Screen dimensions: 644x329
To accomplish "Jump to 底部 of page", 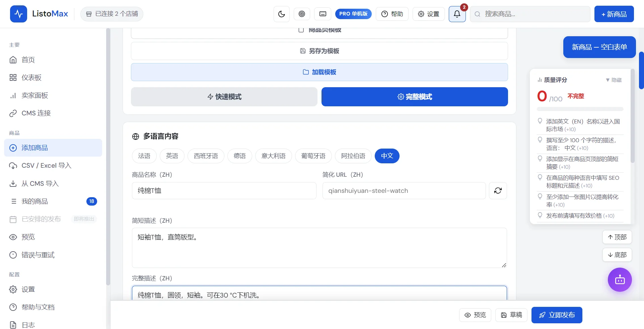I will pos(617,255).
